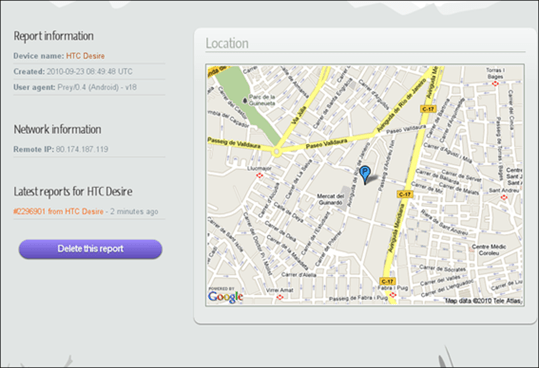Click the Sant Andreu station icon
This screenshot has height=368, width=539.
tap(504, 197)
